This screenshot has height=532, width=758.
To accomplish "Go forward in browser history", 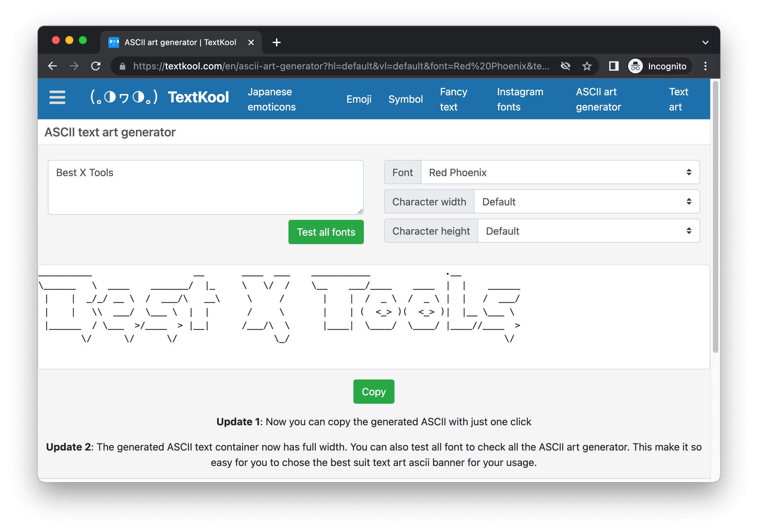I will [x=74, y=66].
